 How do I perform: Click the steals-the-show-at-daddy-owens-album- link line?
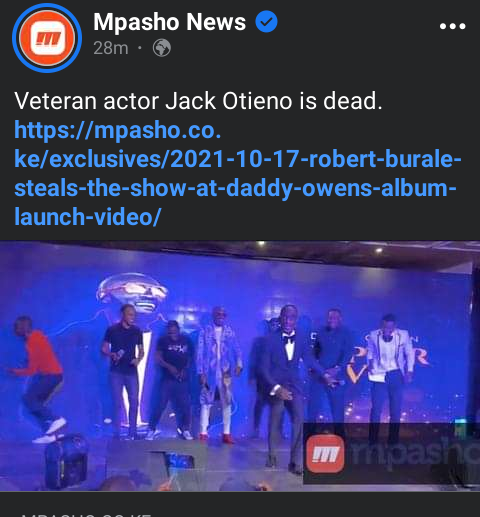click(x=235, y=188)
